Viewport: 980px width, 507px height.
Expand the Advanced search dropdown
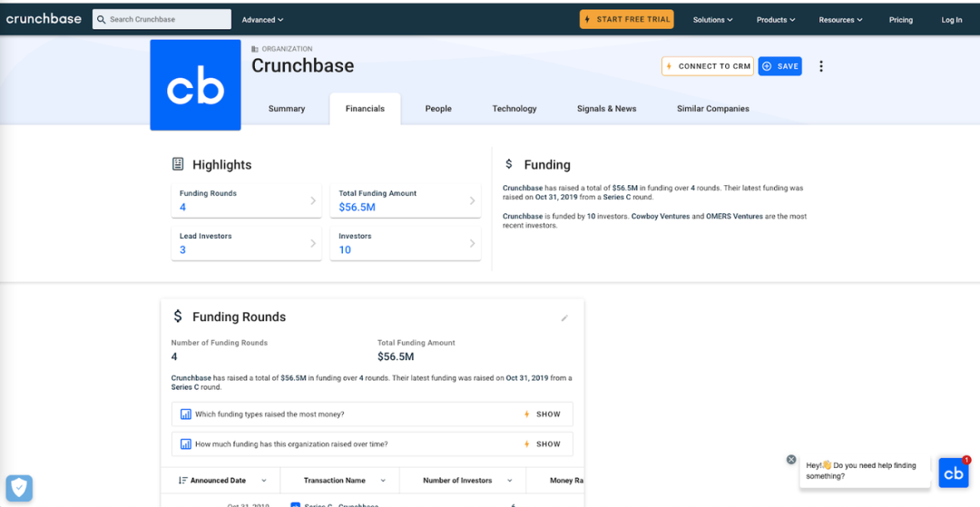(262, 20)
